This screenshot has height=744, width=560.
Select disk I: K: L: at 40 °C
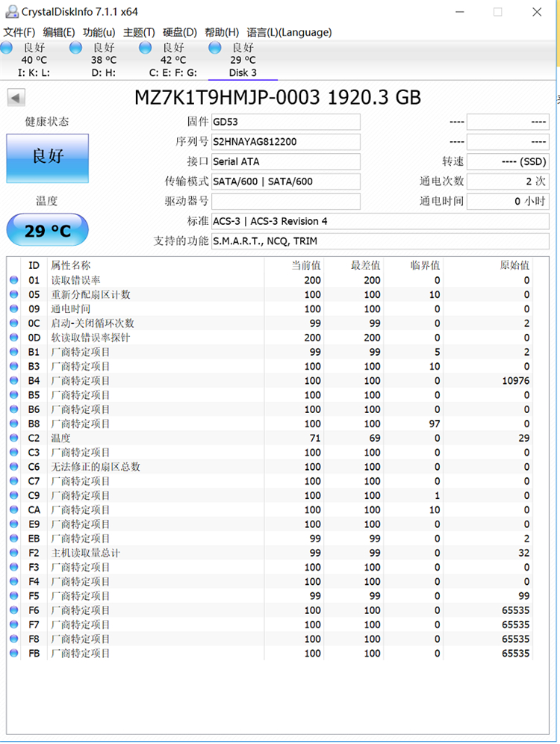(x=34, y=60)
